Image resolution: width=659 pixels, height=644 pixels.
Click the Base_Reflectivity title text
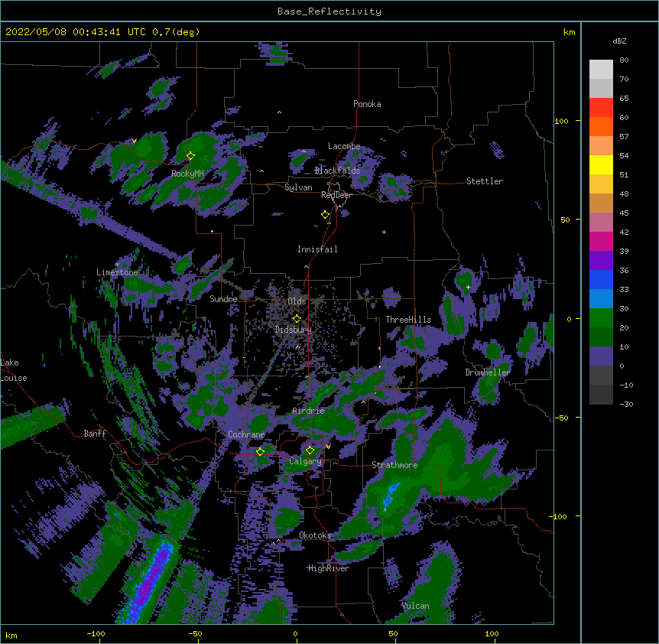click(x=329, y=11)
